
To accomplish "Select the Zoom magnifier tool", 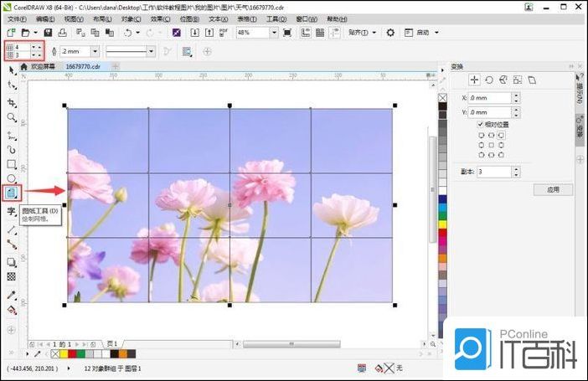I will (x=12, y=118).
